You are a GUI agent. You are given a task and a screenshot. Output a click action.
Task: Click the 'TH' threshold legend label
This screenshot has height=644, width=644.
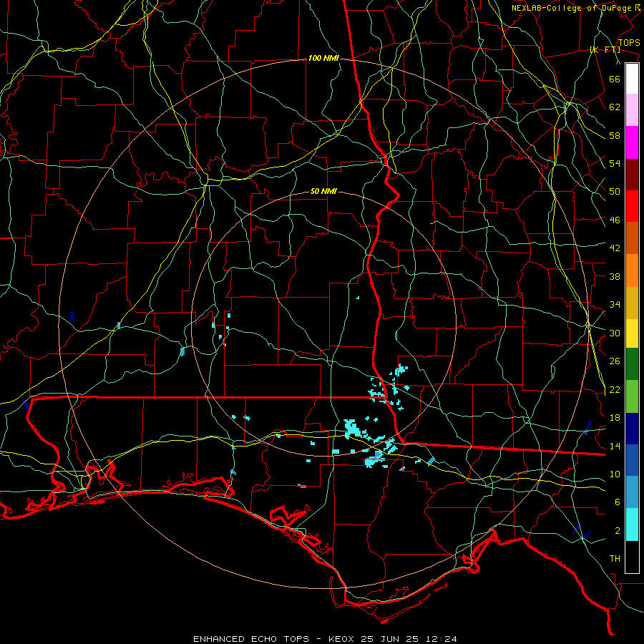point(615,559)
